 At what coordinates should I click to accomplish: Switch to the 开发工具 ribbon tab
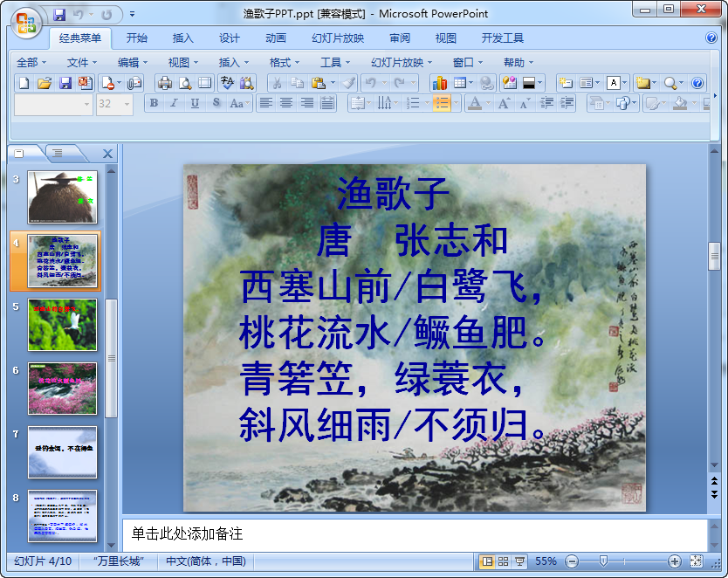(x=503, y=38)
